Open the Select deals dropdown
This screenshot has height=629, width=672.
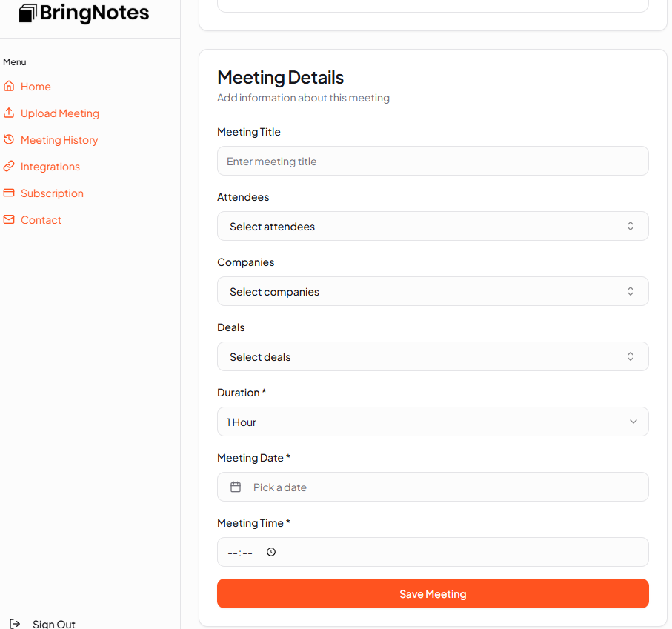point(433,356)
